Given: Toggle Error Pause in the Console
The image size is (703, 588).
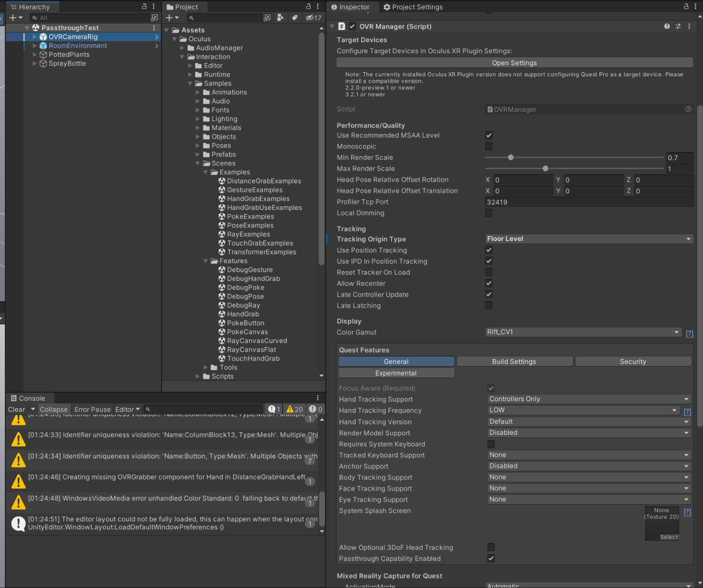Looking at the screenshot, I should (92, 409).
